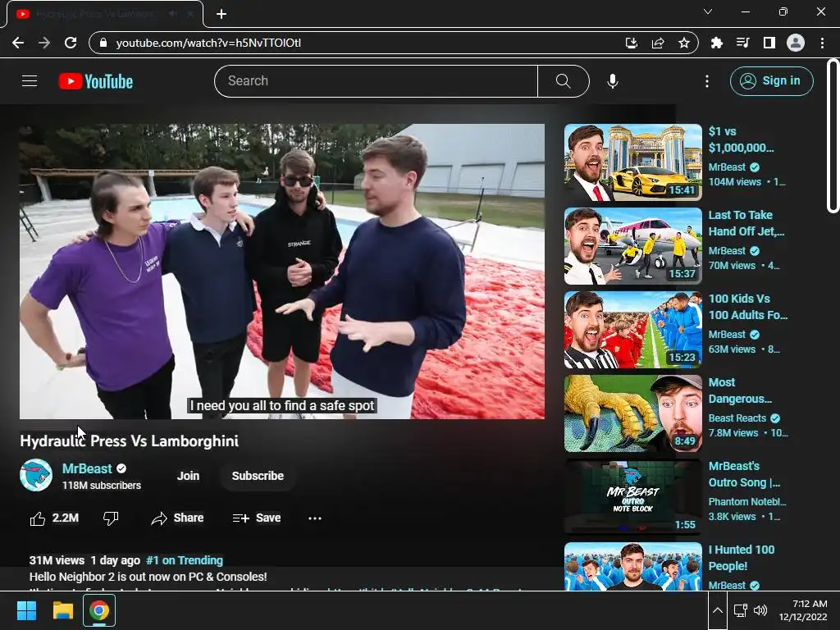Share this page icon in address bar

click(658, 43)
